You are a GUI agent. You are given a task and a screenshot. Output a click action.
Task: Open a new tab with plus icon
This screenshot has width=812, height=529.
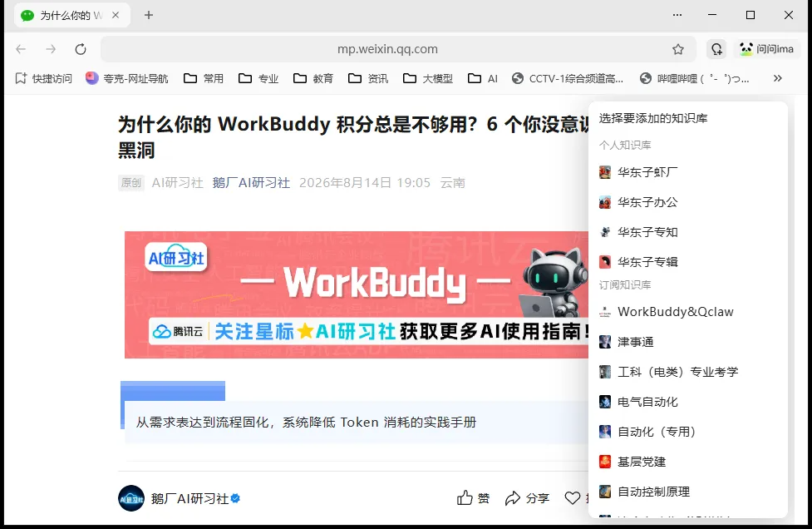click(x=149, y=15)
